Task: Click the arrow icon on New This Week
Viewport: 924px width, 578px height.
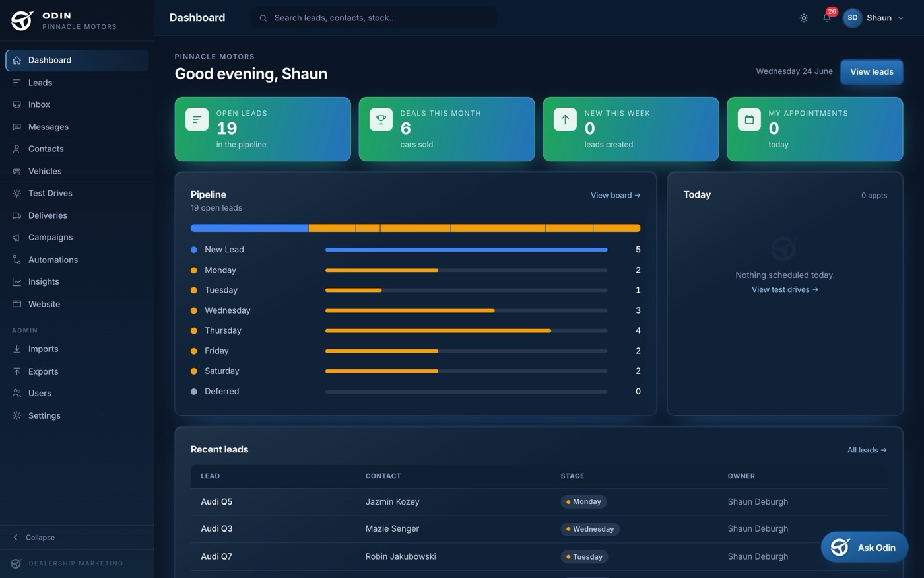Action: click(x=565, y=120)
